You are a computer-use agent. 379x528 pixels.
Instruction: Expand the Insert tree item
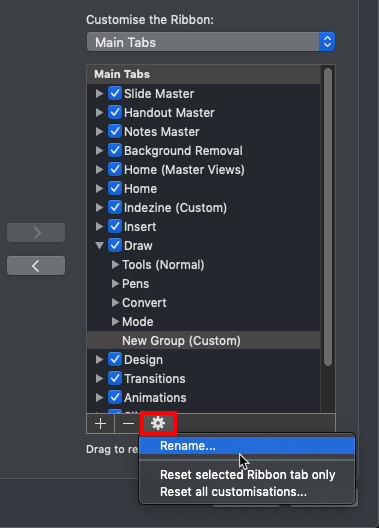tap(99, 226)
